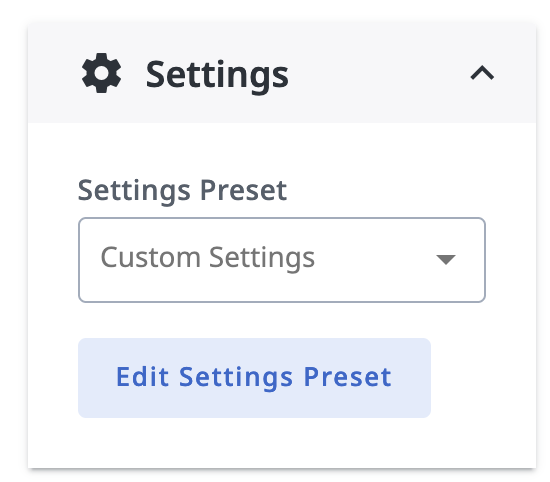Click the gear icon beside Settings
The image size is (550, 482).
101,73
